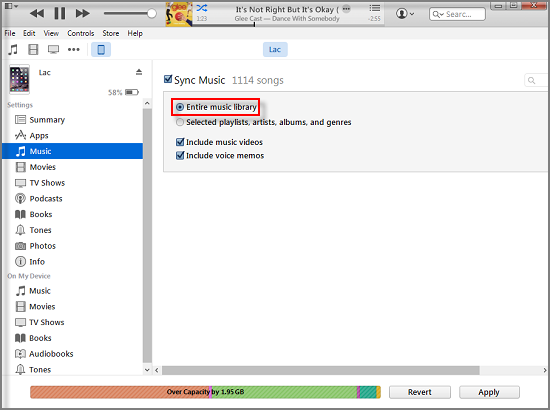Switch to Music library icon in toolbar
550x410 pixels.
pyautogui.click(x=13, y=49)
